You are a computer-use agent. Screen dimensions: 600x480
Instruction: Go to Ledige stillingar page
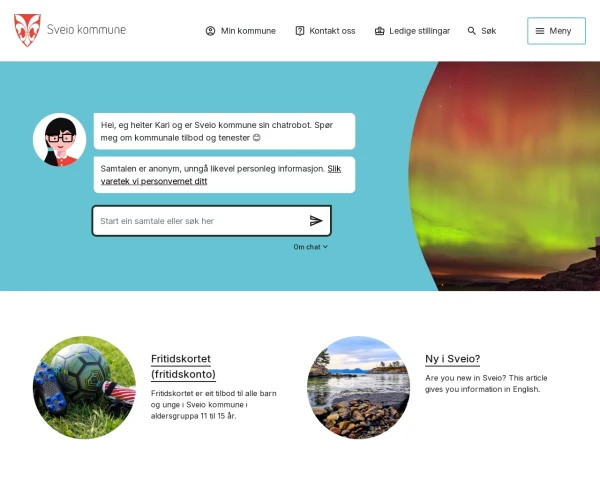pos(412,31)
